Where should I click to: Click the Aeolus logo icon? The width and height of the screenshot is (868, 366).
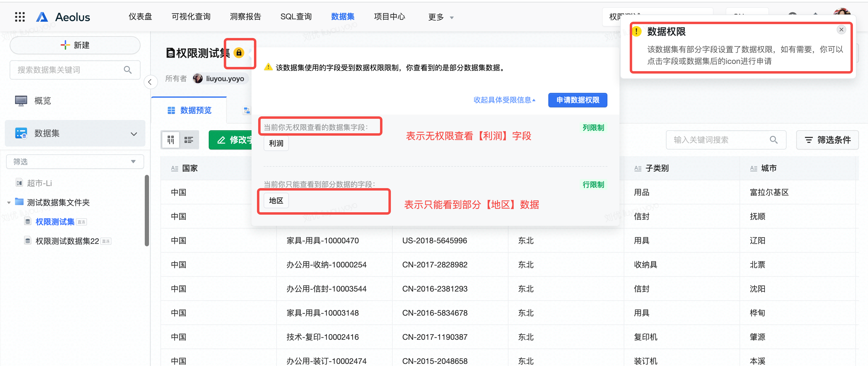click(x=43, y=17)
